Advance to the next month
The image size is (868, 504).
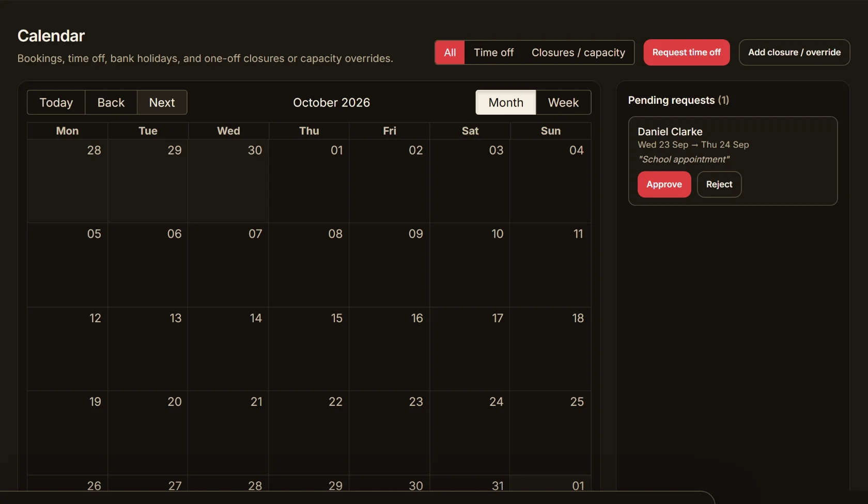(162, 102)
